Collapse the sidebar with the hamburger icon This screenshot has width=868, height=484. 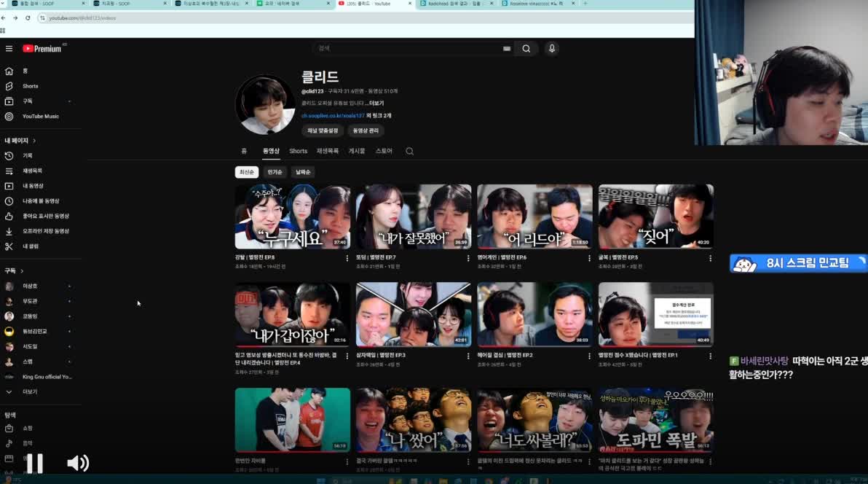tap(9, 48)
